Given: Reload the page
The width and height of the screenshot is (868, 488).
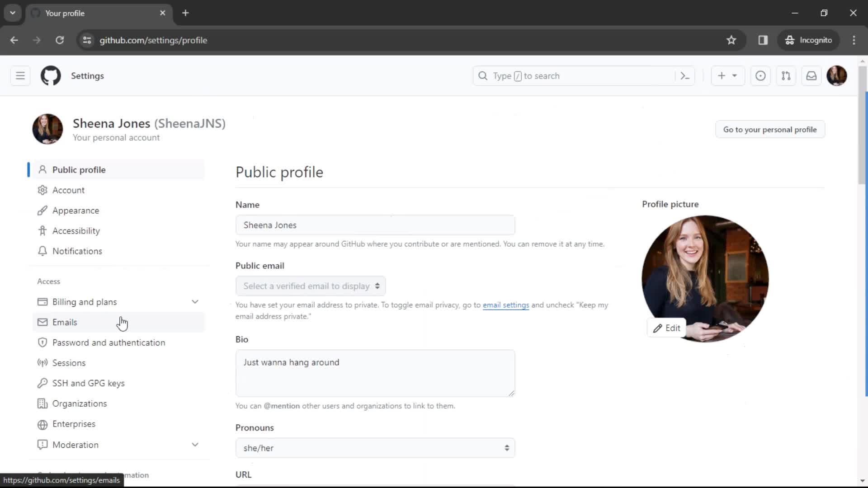Looking at the screenshot, I should pos(60,40).
